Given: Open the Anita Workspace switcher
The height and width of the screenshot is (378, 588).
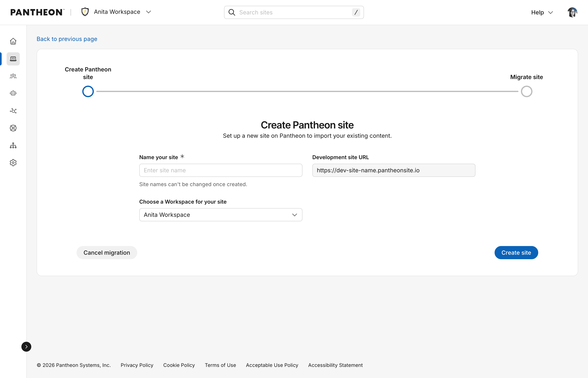Looking at the screenshot, I should click(x=116, y=12).
